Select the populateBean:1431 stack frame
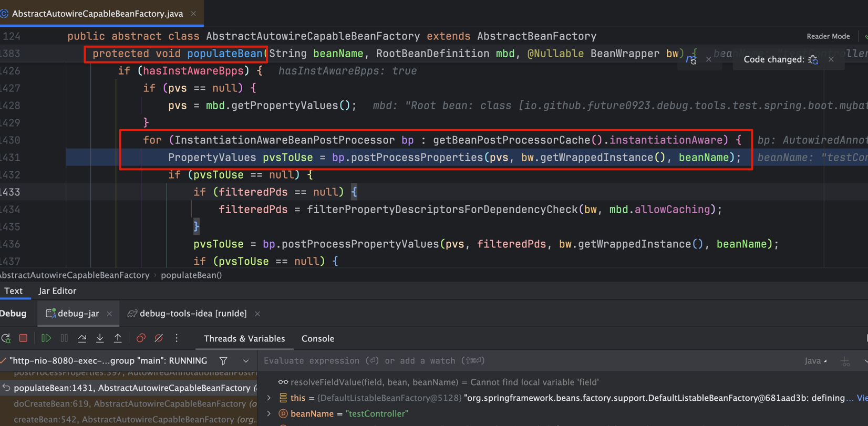 click(x=129, y=388)
